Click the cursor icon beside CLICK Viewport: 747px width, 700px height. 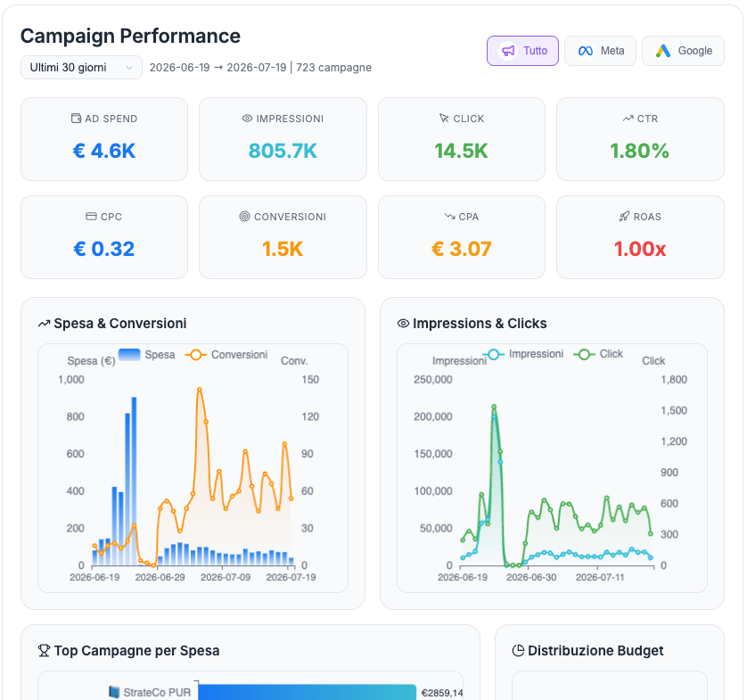point(444,119)
